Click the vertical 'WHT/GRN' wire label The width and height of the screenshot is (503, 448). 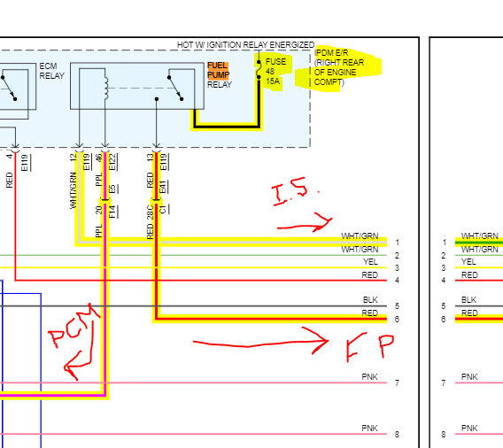click(x=74, y=190)
